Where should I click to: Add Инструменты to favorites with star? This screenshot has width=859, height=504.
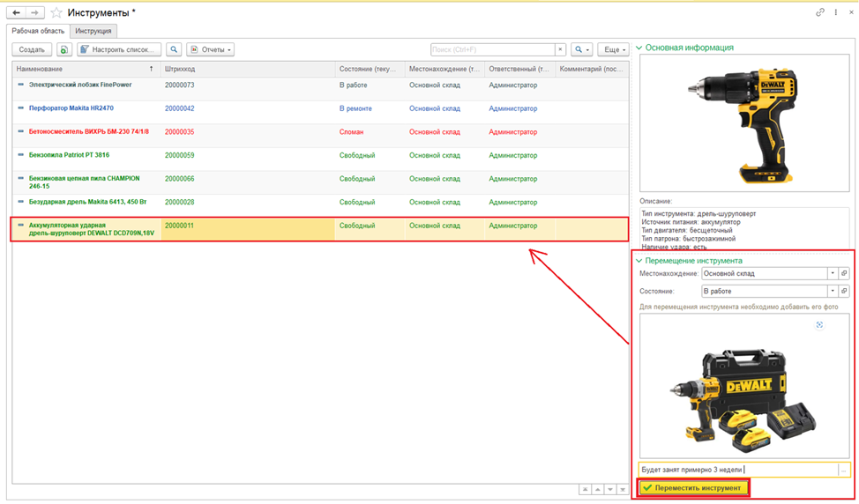coord(56,13)
